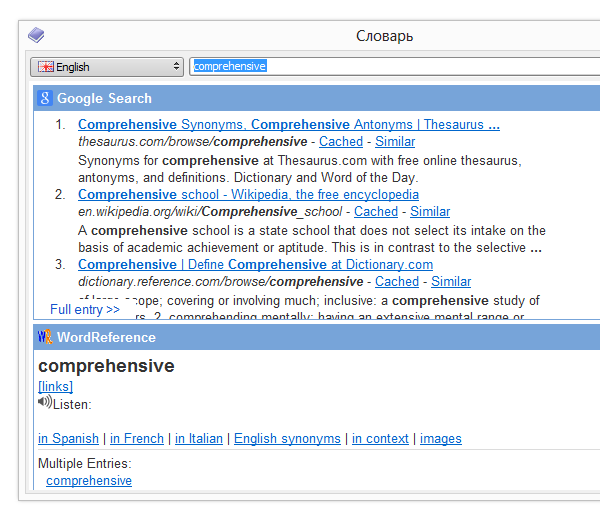Play pronunciation via Listen speaker icon
The image size is (600, 515).
point(45,402)
